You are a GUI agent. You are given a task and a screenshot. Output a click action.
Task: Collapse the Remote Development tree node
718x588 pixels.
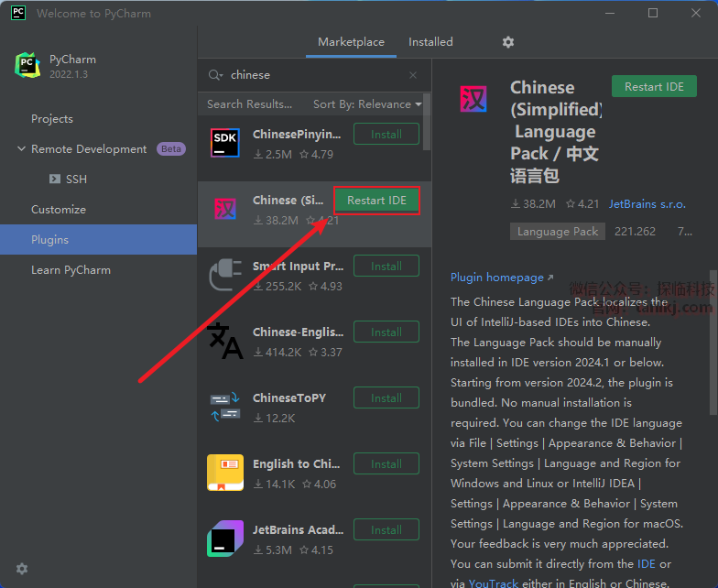click(21, 149)
